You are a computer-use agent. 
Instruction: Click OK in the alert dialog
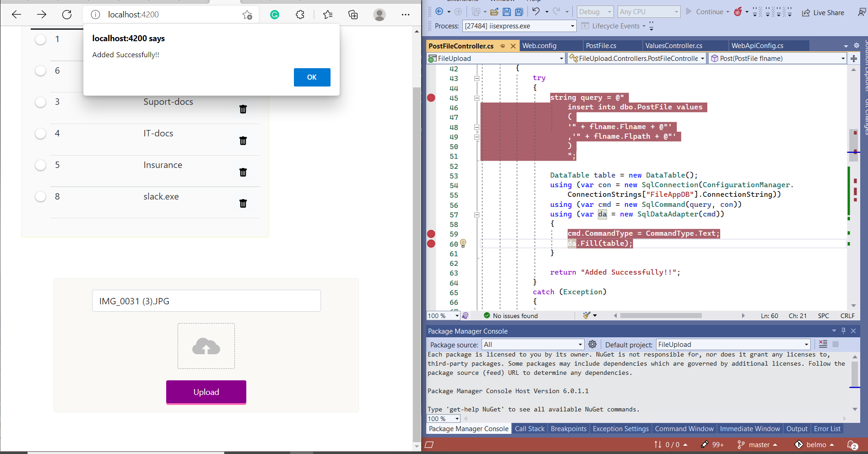click(x=312, y=77)
